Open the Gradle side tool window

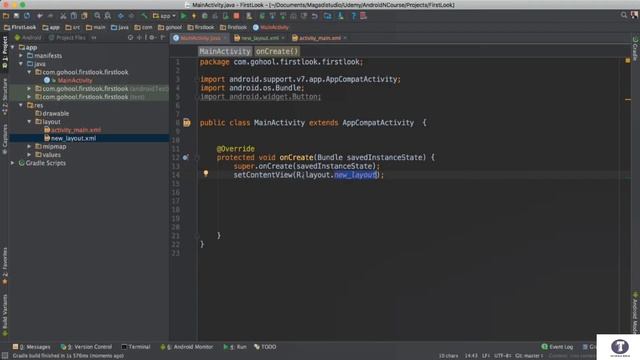pos(635,48)
